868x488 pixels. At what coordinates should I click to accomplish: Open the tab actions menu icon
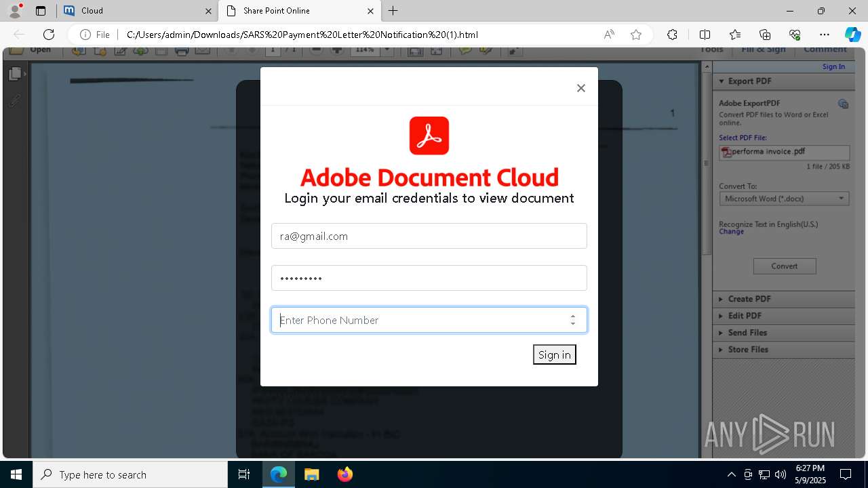(x=41, y=11)
